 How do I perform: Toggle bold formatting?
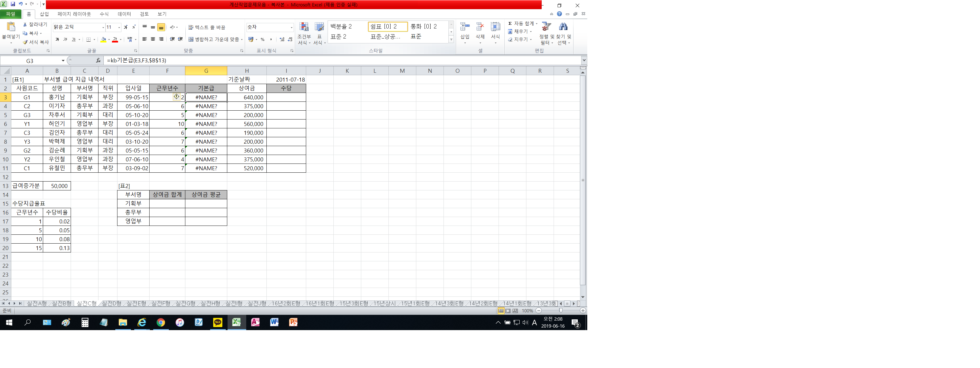click(x=57, y=39)
